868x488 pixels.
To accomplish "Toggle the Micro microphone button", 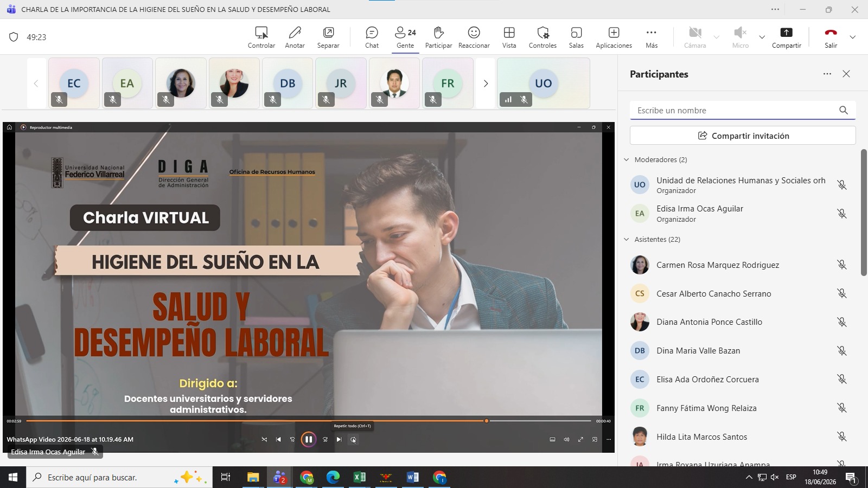I will (x=740, y=37).
